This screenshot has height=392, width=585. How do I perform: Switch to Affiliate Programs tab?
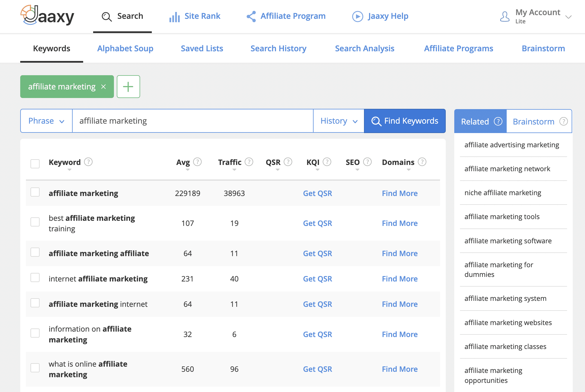[x=459, y=48]
